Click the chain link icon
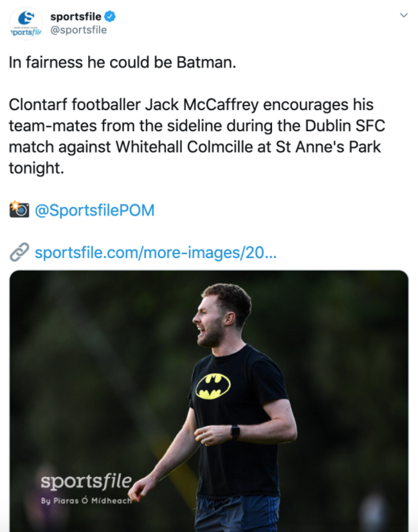 pos(19,252)
